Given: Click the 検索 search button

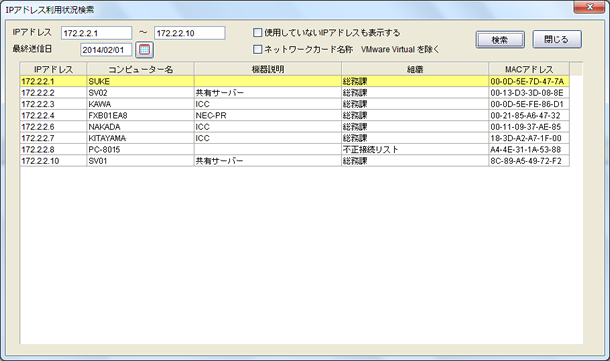Looking at the screenshot, I should [x=500, y=40].
